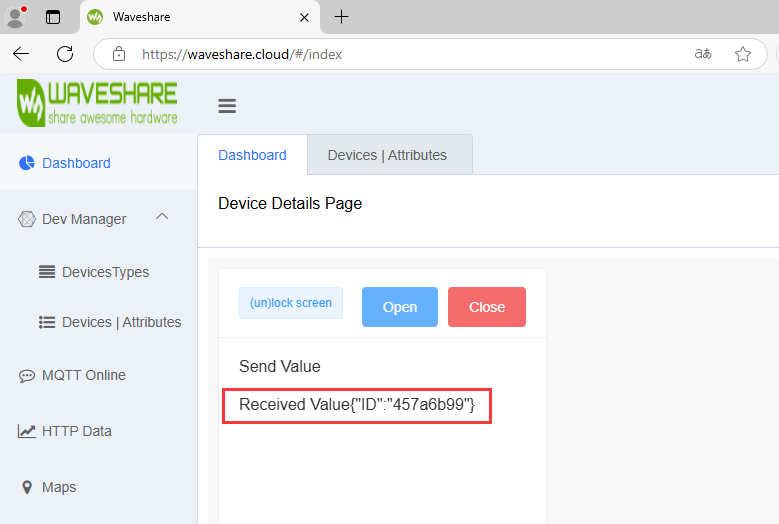Screen dimensions: 779x524
Task: Click the Waveshare logo
Action: pos(97,103)
